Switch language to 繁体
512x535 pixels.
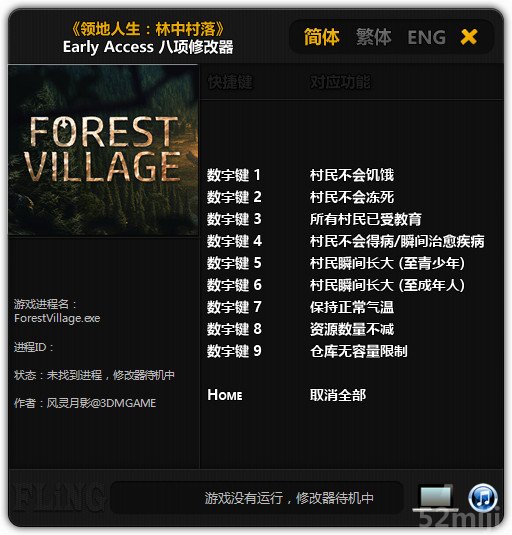(374, 37)
